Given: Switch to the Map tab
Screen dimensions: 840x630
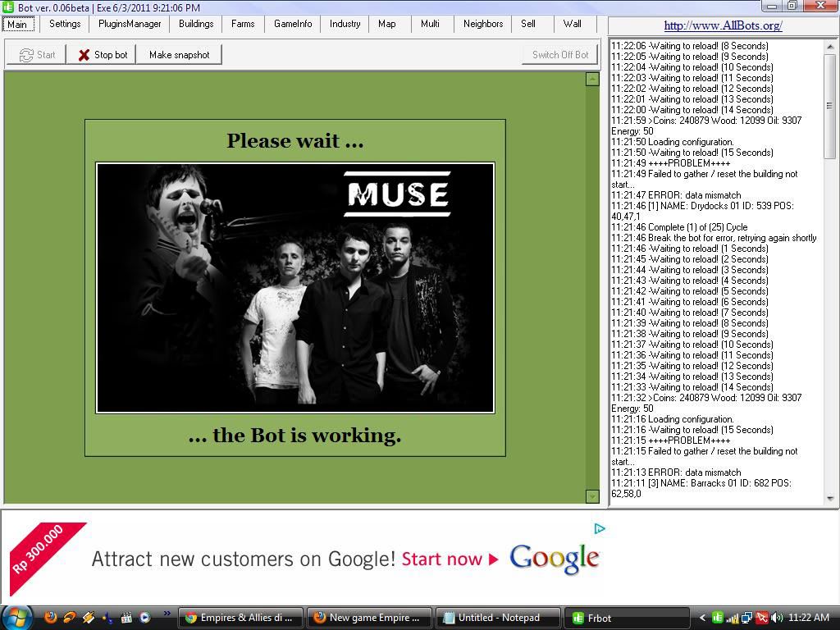Looking at the screenshot, I should pos(387,24).
